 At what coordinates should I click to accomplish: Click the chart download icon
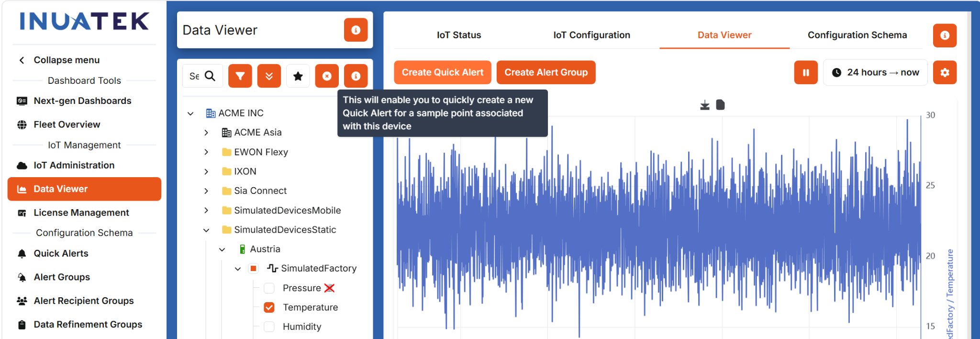coord(705,105)
